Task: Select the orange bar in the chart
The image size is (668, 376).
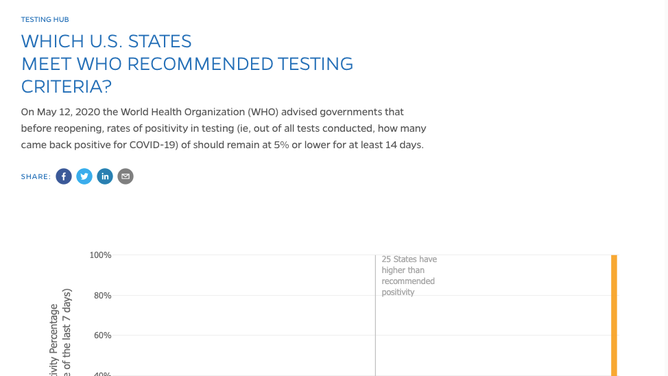Action: (614, 315)
